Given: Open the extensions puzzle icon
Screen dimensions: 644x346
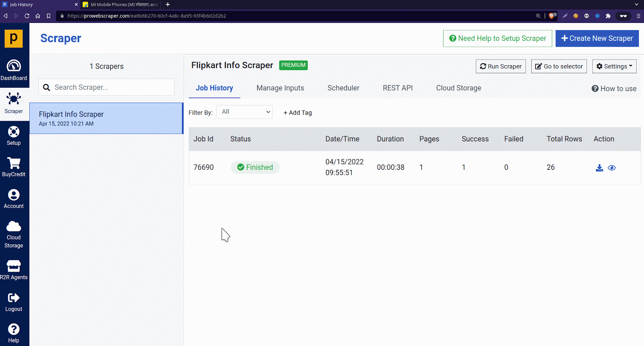Looking at the screenshot, I should click(x=608, y=16).
